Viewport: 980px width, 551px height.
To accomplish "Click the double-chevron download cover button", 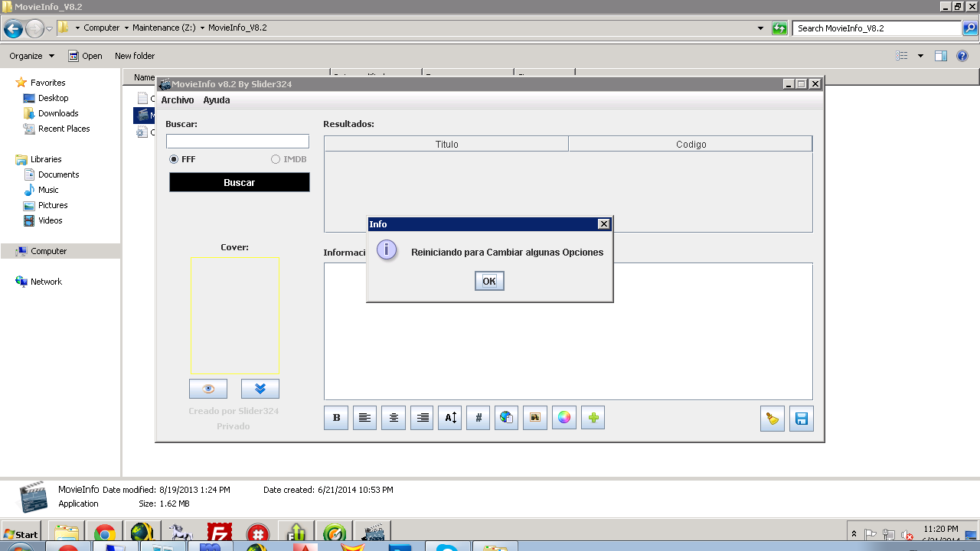I will coord(260,389).
